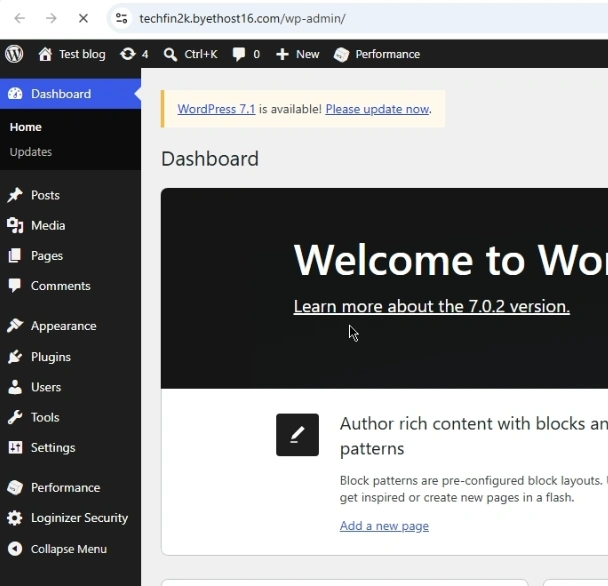Viewport: 608px width, 586px height.
Task: Stop page loading with X button
Action: click(x=83, y=18)
